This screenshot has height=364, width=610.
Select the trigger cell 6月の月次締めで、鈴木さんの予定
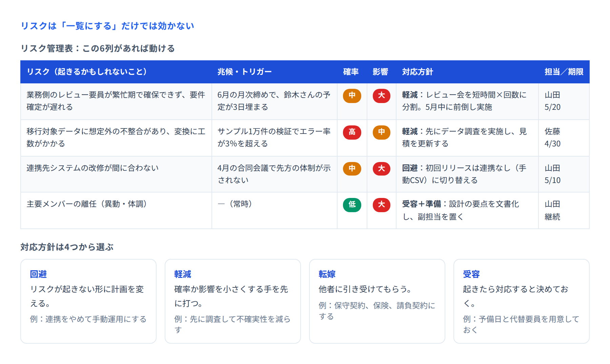(274, 101)
